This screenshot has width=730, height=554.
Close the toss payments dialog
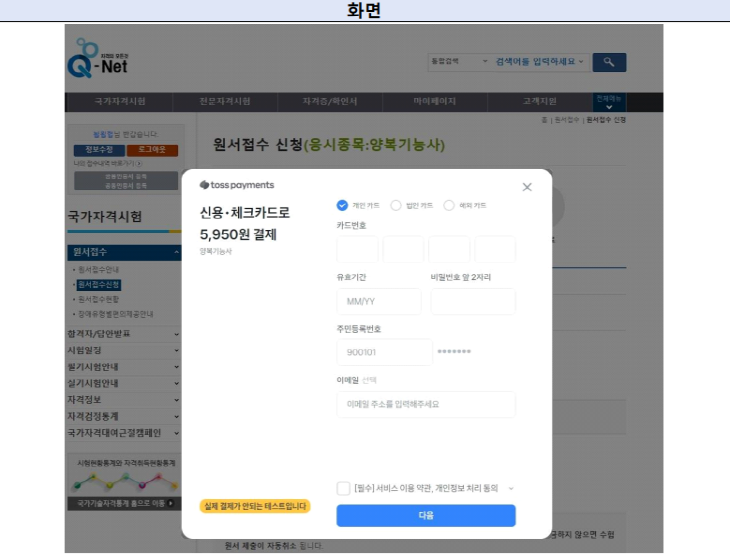coord(527,187)
